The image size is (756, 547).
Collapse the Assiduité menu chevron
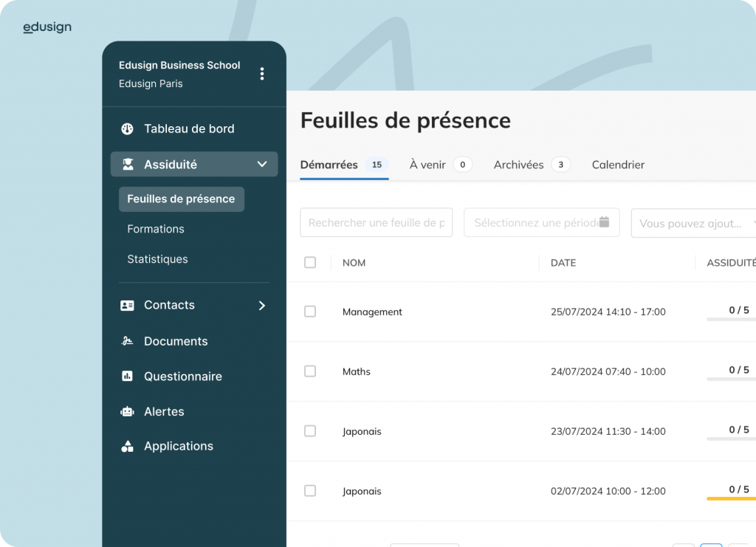pos(262,165)
